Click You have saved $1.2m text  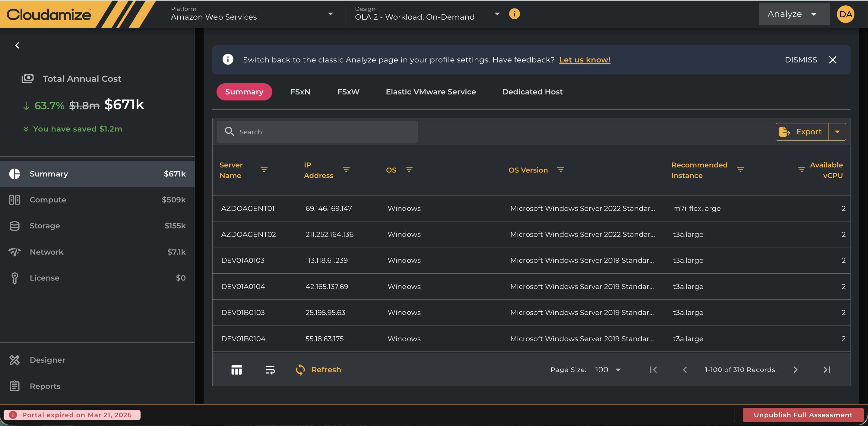click(x=78, y=129)
